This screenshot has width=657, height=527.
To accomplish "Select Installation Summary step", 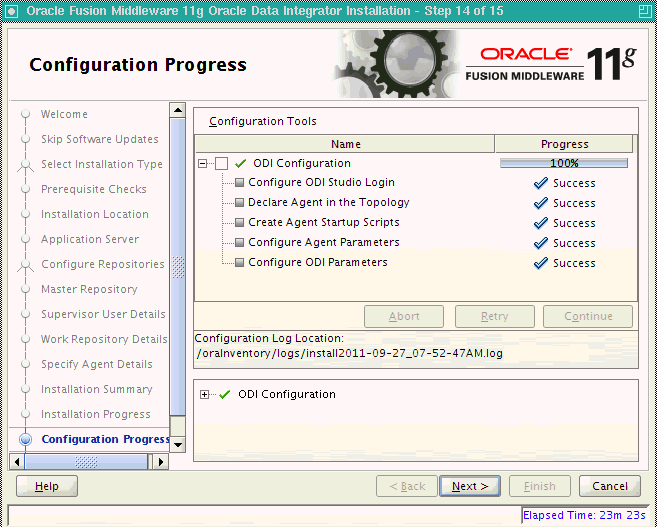I will pyautogui.click(x=97, y=389).
